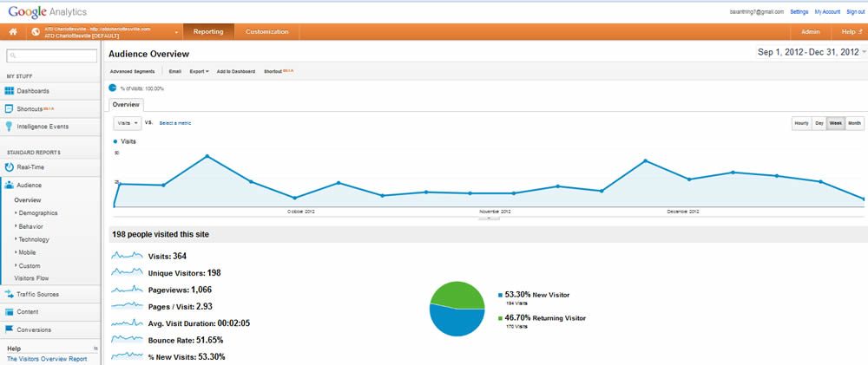Screen dimensions: 868x365
Task: Toggle chart granularity to Month
Action: 854,123
